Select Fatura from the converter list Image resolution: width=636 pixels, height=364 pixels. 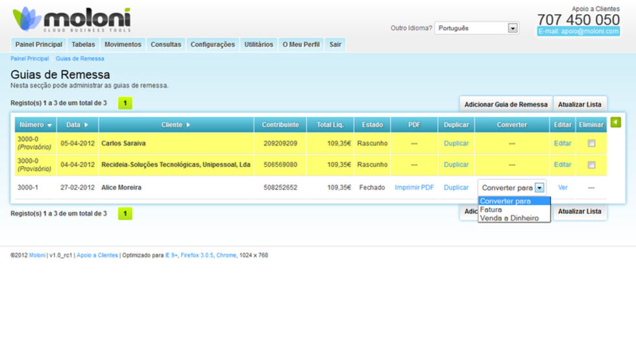point(491,210)
